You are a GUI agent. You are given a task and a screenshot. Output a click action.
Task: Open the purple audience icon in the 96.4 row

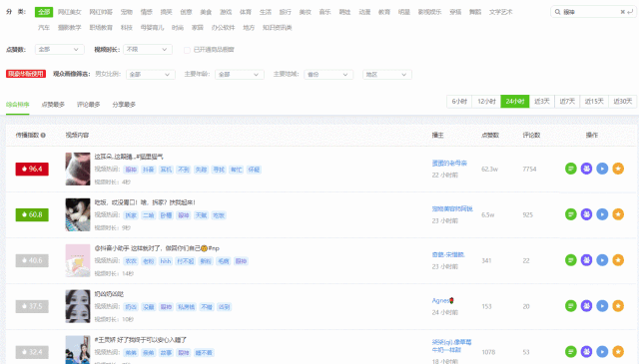pos(586,169)
